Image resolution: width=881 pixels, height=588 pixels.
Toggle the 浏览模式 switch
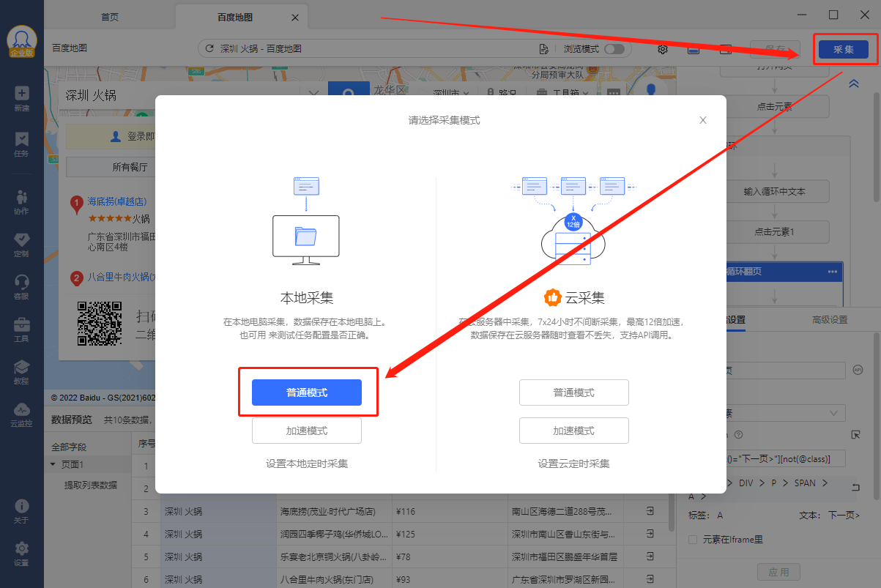coord(614,49)
